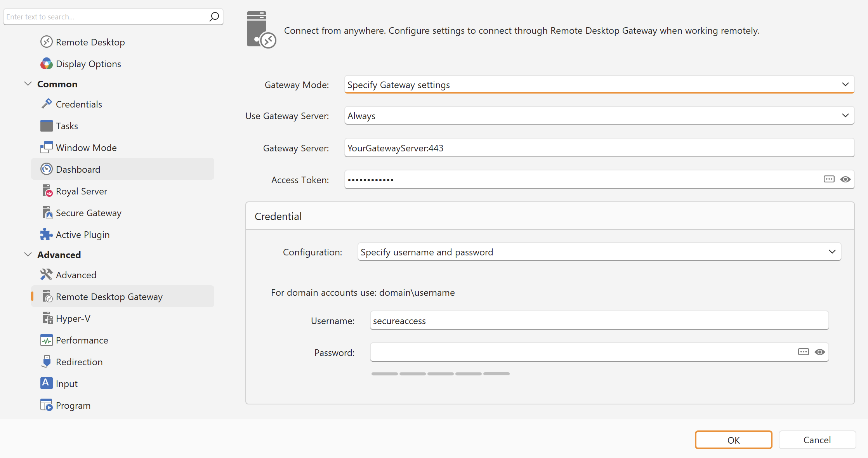Click the Remote Desktop Gateway sidebar icon
Screen dimensions: 868x458
47,297
